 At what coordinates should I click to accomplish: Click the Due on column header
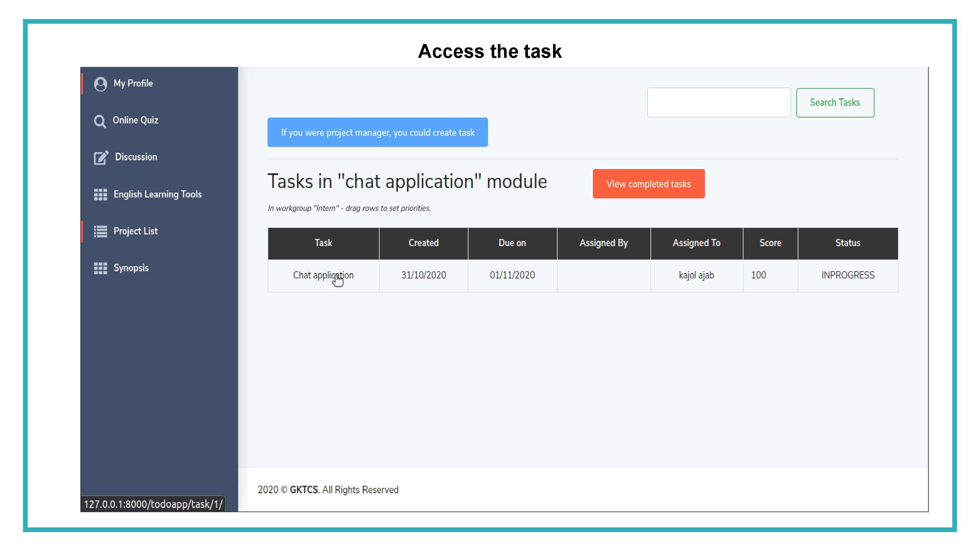[513, 244]
